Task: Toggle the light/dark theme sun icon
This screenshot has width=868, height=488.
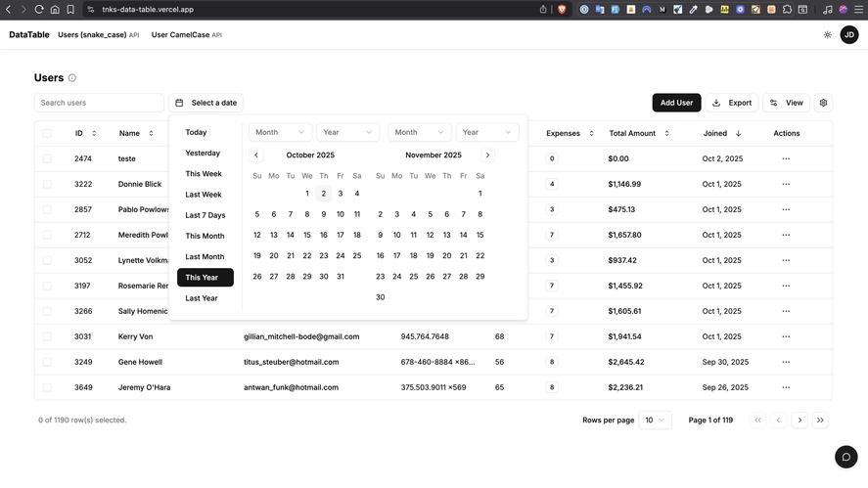Action: 827,35
